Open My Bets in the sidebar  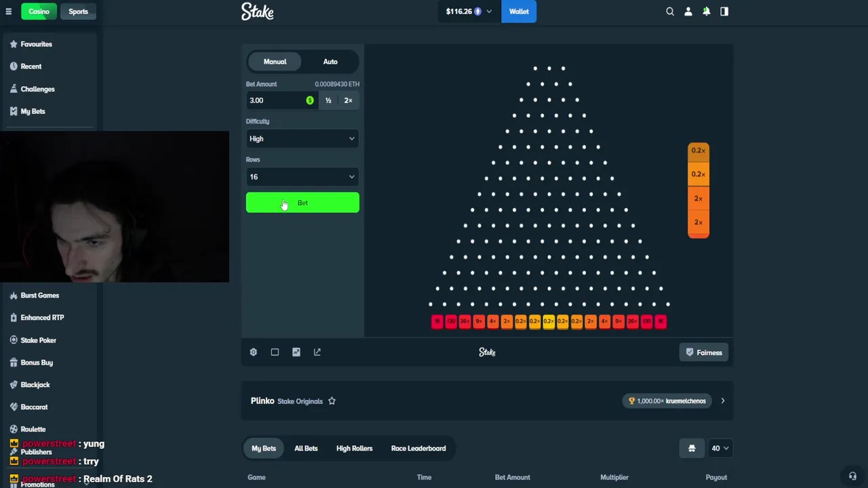click(x=33, y=111)
